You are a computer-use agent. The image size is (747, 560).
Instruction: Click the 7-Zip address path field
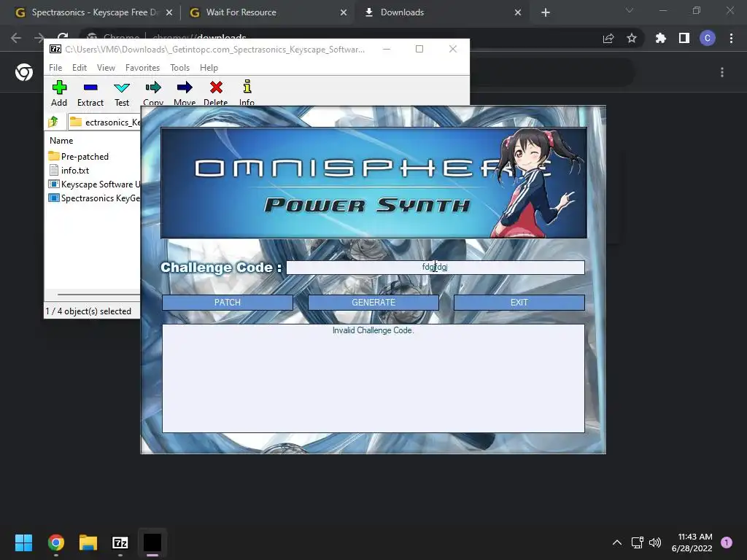coord(104,122)
